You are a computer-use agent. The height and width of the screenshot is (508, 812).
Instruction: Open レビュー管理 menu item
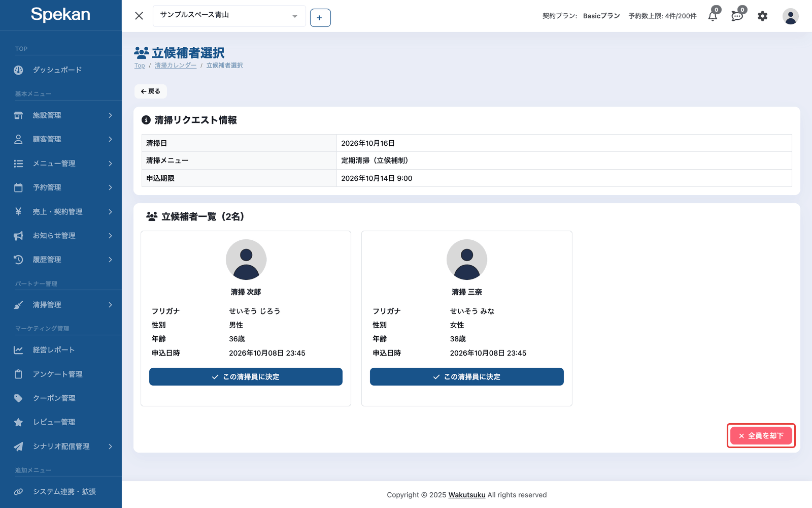tap(61, 422)
